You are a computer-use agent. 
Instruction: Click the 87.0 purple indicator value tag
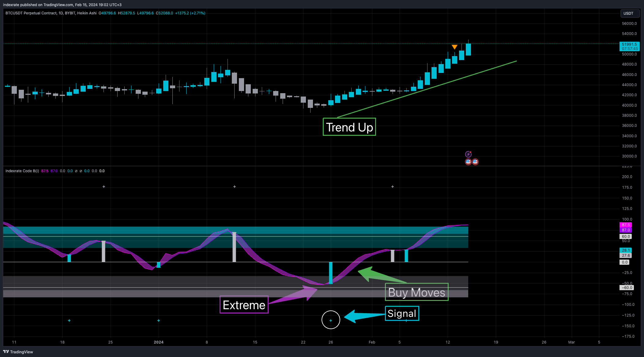tap(626, 230)
